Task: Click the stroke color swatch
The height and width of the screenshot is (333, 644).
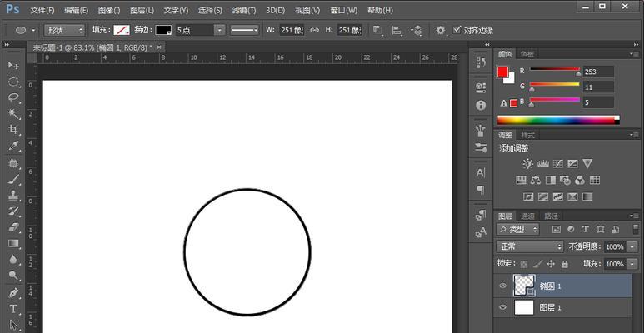Action: point(163,30)
